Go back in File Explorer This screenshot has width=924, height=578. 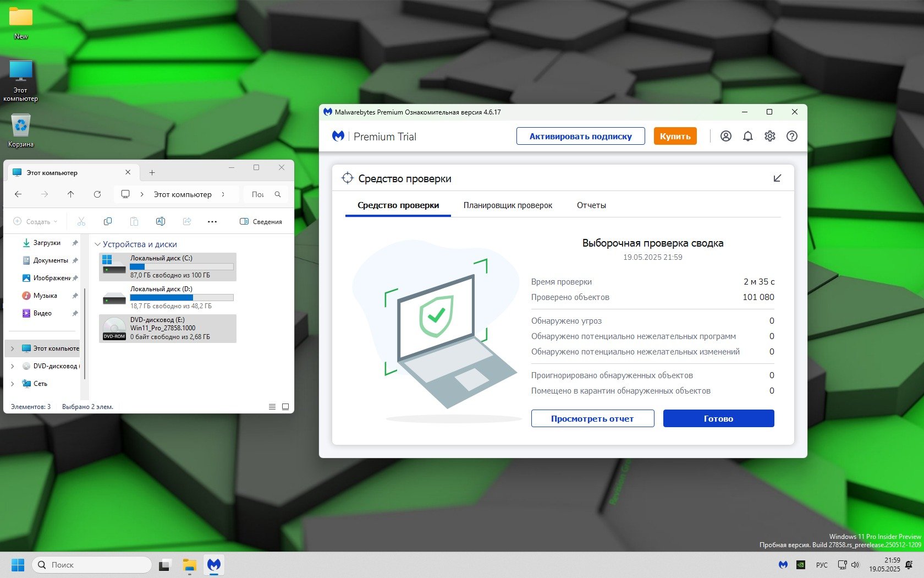18,194
